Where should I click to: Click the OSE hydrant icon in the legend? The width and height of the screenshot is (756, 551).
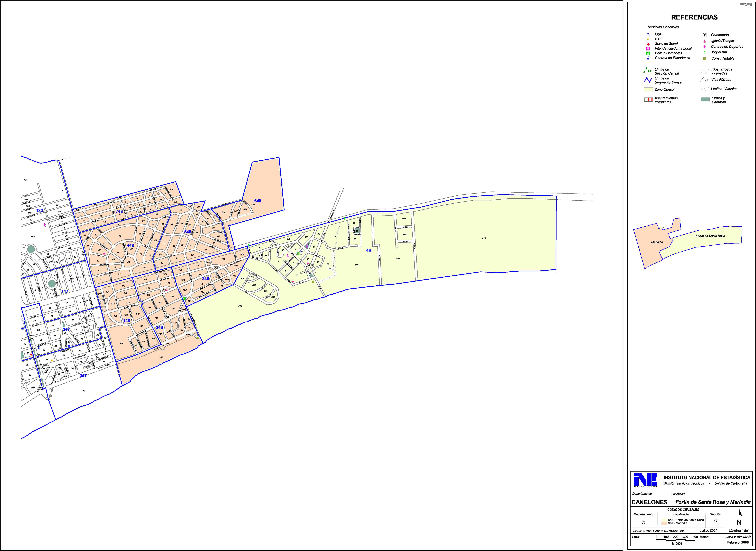[648, 34]
